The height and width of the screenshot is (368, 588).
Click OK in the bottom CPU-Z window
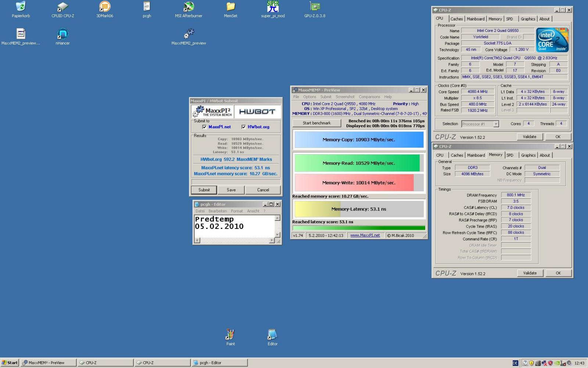(x=558, y=273)
